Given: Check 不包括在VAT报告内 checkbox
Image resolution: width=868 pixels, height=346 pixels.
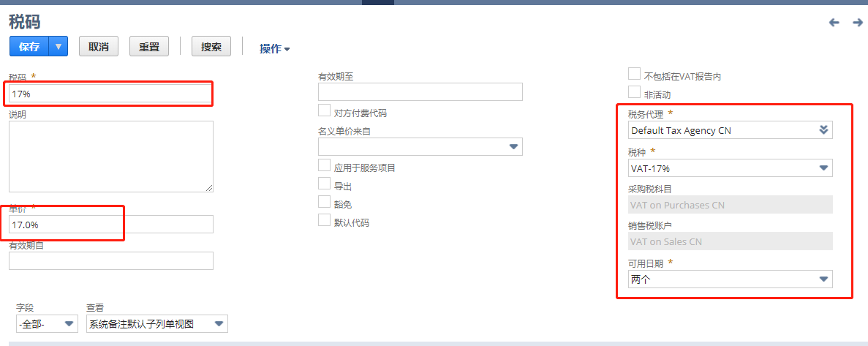Looking at the screenshot, I should click(x=635, y=75).
